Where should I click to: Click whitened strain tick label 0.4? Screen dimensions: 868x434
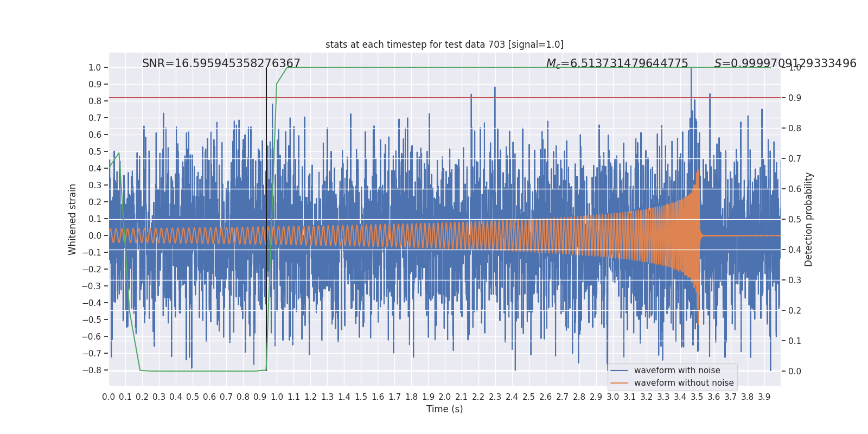pos(95,169)
